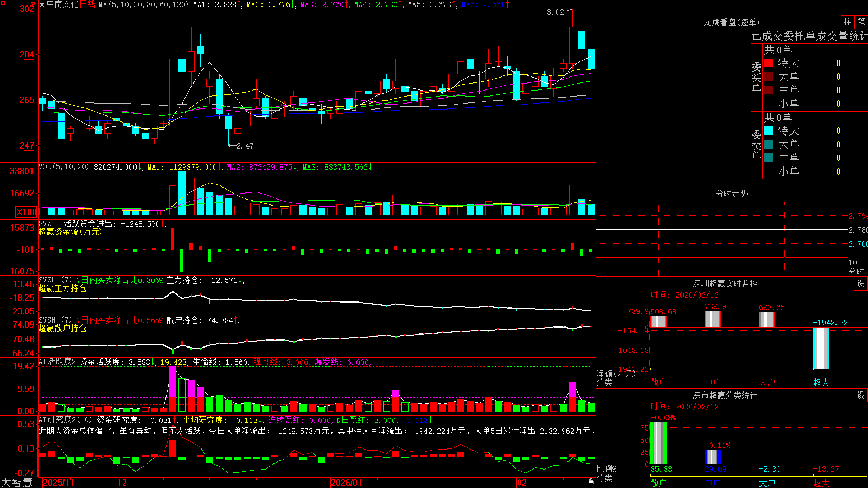Click the dark red 大单 buy-order swatch

pos(768,76)
